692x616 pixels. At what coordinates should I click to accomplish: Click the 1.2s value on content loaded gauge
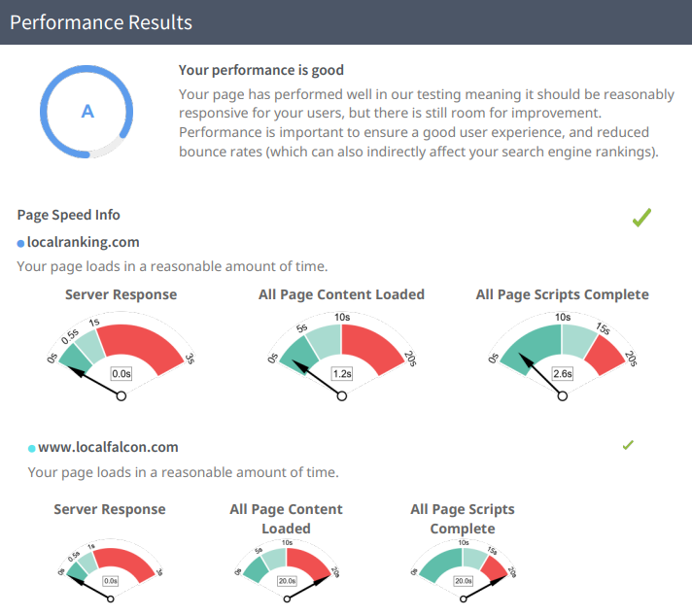pos(341,373)
